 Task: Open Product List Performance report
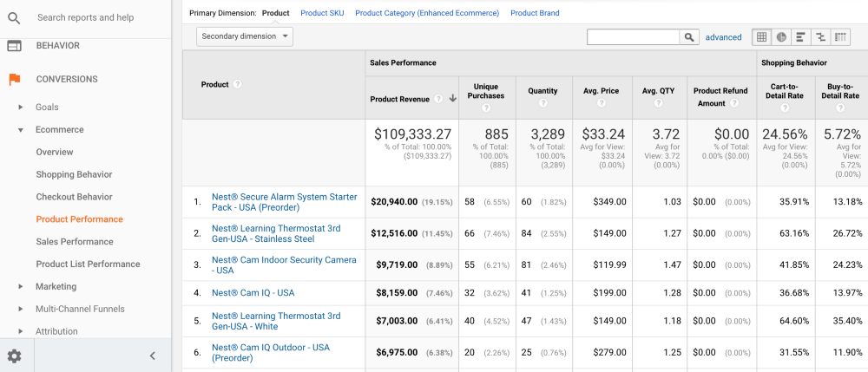point(88,264)
